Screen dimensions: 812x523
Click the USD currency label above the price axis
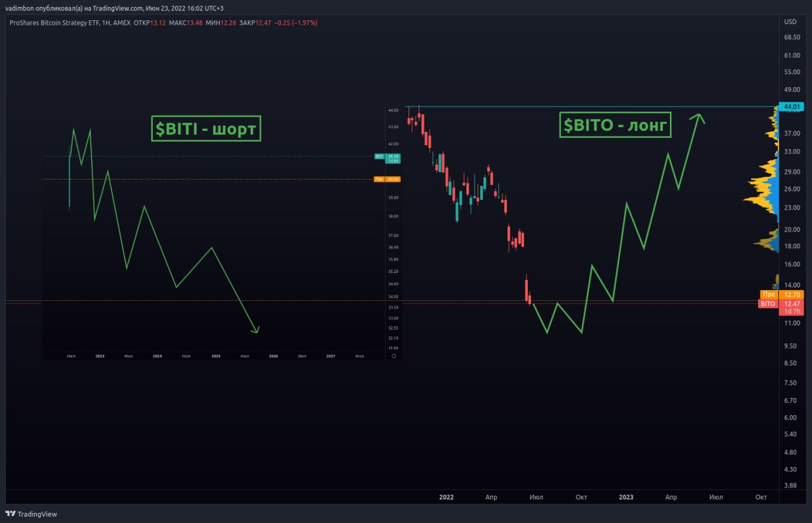[790, 22]
